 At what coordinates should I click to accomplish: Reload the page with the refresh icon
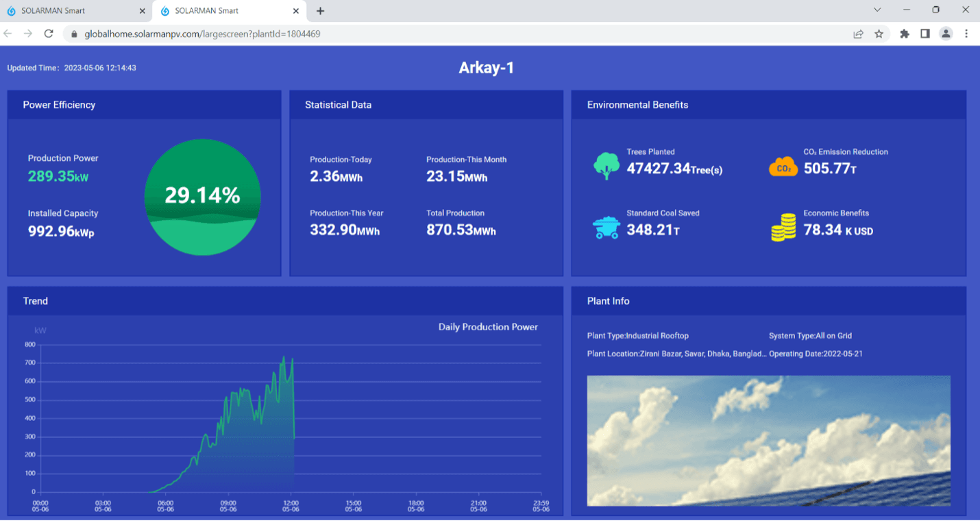[x=49, y=34]
